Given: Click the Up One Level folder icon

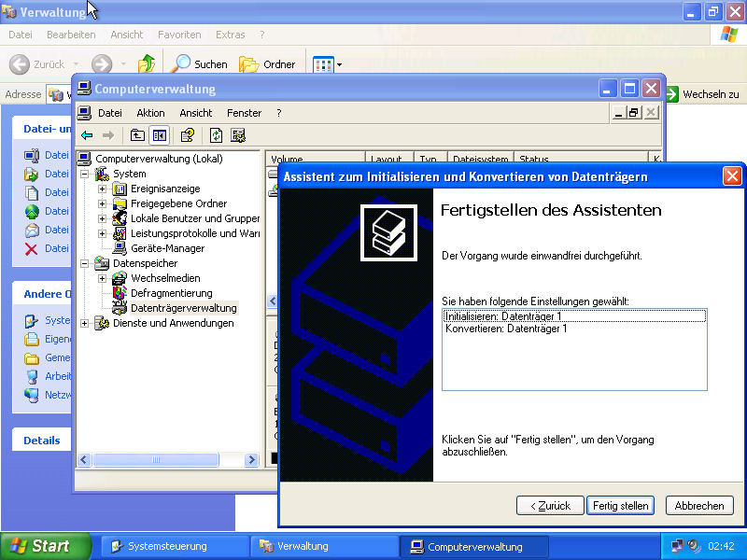Looking at the screenshot, I should [x=137, y=135].
